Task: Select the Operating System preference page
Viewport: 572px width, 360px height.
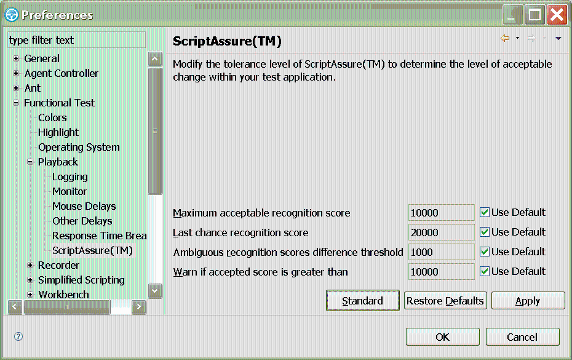Action: pos(79,147)
